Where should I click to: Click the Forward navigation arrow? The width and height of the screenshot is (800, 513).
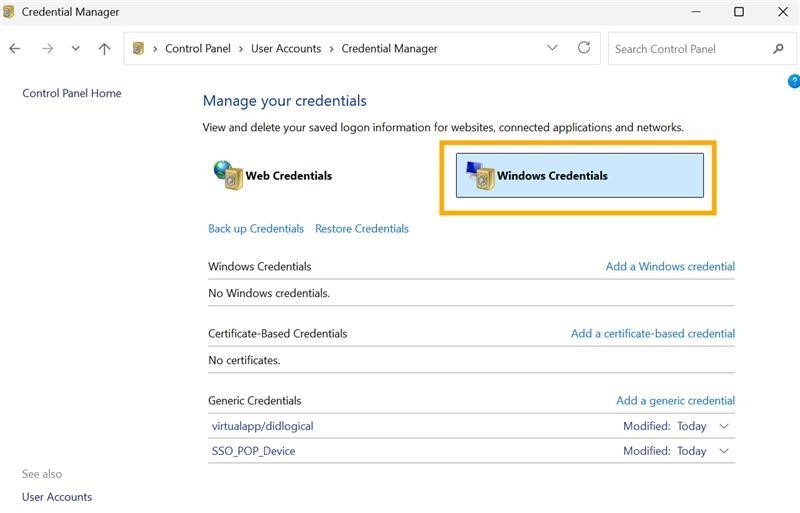(x=47, y=48)
